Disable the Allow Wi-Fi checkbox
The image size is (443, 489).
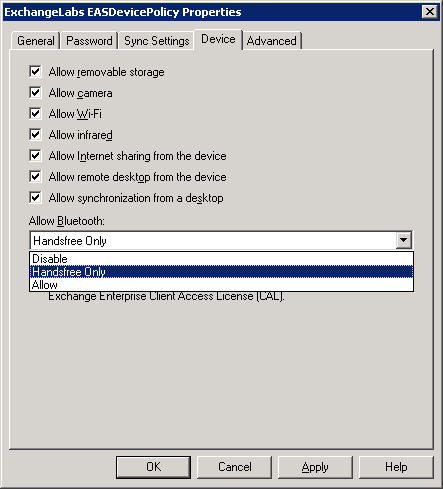[x=35, y=114]
